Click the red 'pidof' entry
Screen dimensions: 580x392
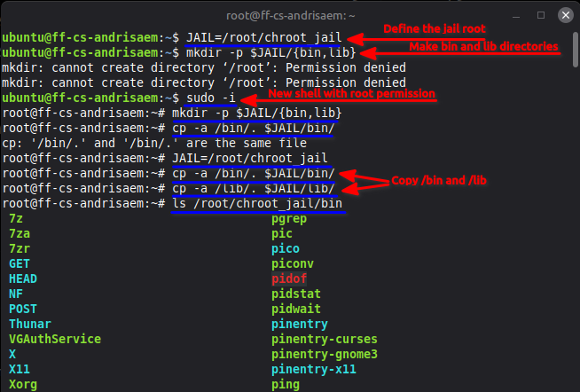coord(289,278)
